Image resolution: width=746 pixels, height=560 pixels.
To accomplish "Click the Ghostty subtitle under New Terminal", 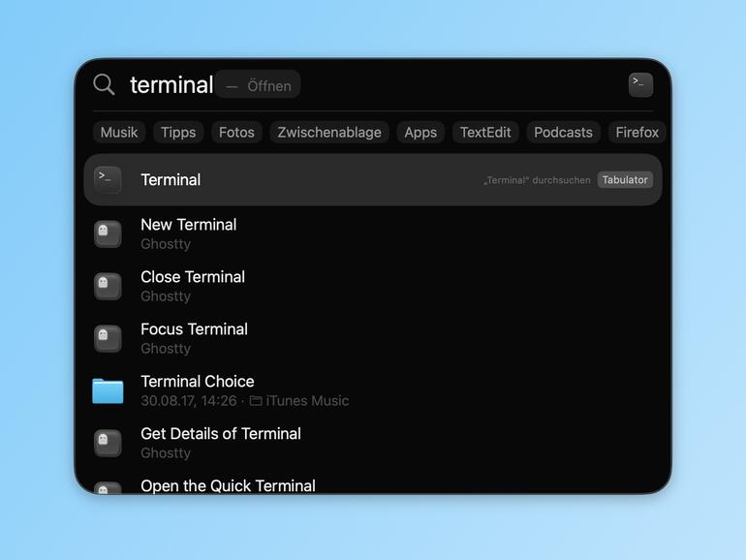I will point(166,243).
